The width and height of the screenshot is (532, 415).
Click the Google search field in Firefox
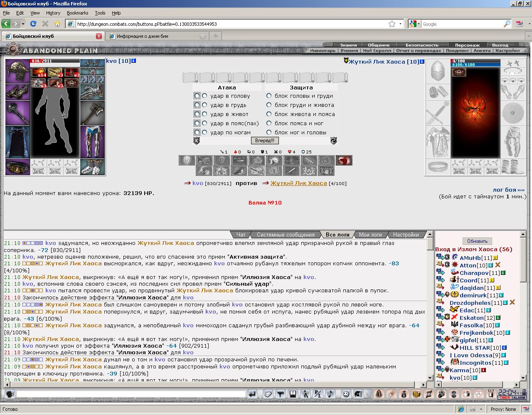click(x=462, y=24)
